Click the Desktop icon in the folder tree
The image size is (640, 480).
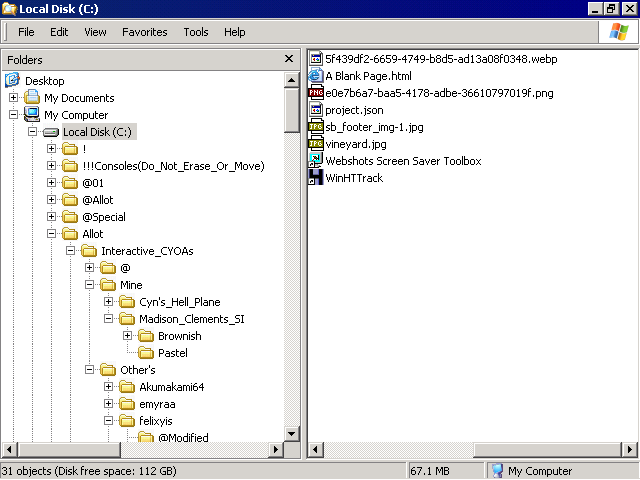pyautogui.click(x=12, y=80)
